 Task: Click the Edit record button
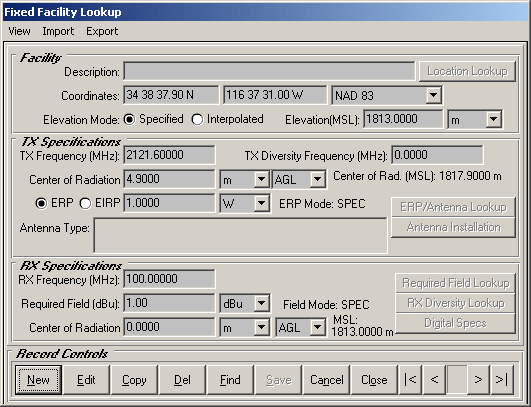point(86,380)
